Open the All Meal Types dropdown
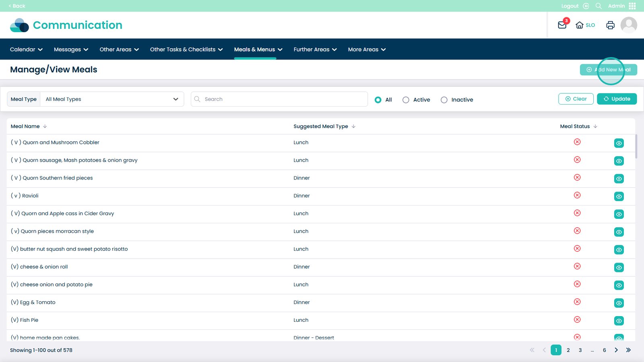Screen dimensions: 644x362 tap(112, 99)
